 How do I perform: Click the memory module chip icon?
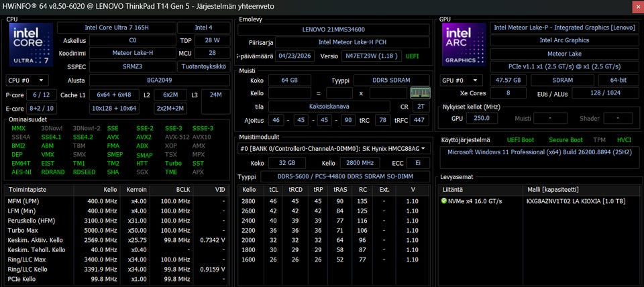point(420,93)
